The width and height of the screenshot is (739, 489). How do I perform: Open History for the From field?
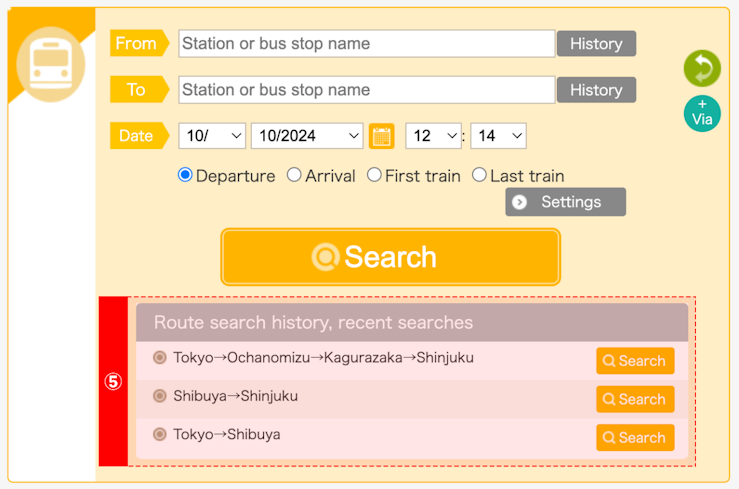pyautogui.click(x=596, y=44)
